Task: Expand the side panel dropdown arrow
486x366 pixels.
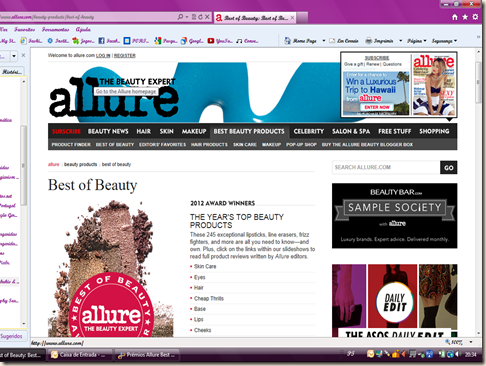Action: click(x=14, y=56)
